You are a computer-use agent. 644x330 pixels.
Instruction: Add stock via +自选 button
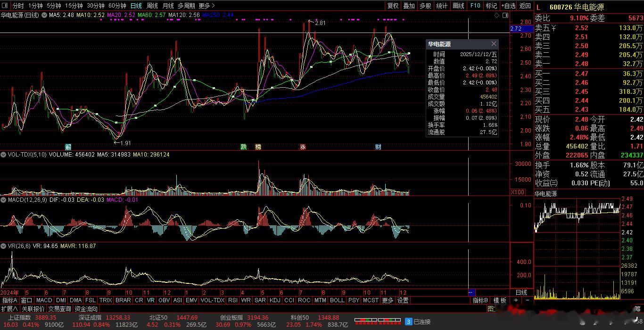(509, 6)
